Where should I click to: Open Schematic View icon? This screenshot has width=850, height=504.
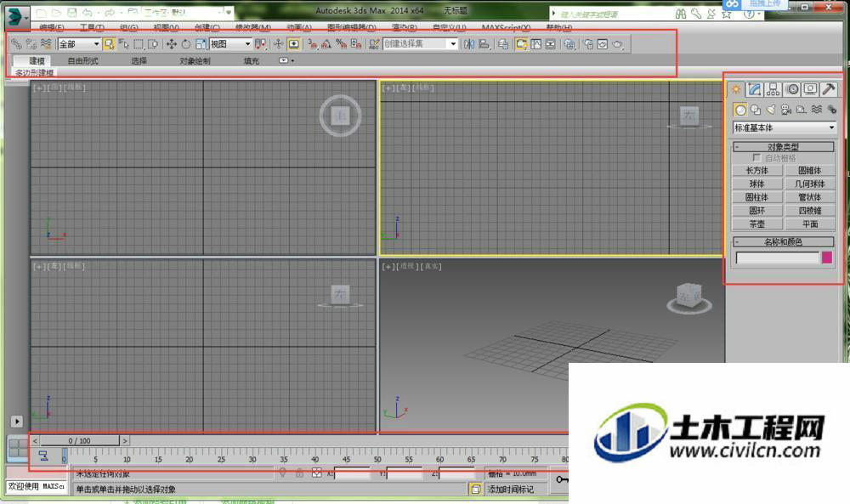(x=550, y=44)
